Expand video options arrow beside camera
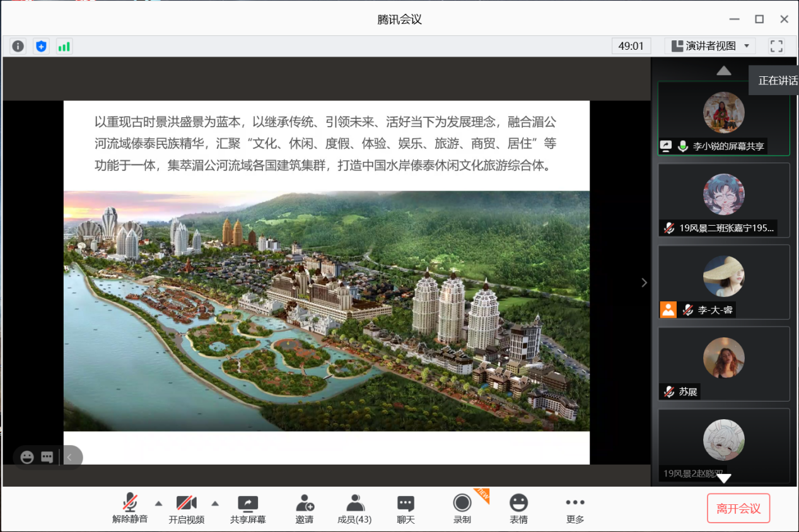Viewport: 799px width, 532px height. 215,503
